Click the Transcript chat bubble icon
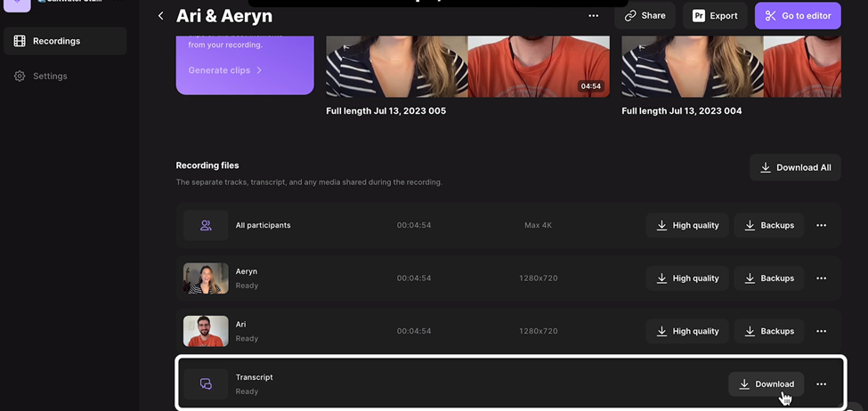 (x=206, y=384)
